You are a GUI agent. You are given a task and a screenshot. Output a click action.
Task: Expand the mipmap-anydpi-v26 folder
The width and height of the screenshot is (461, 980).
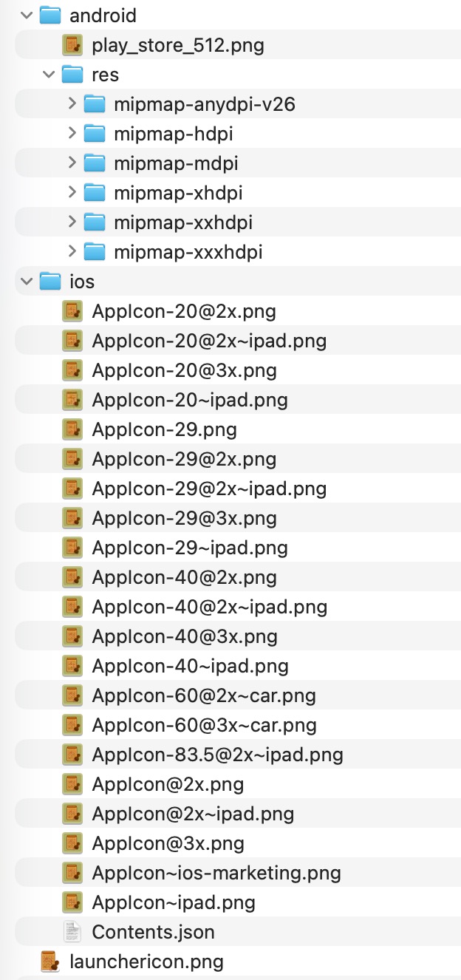point(72,104)
